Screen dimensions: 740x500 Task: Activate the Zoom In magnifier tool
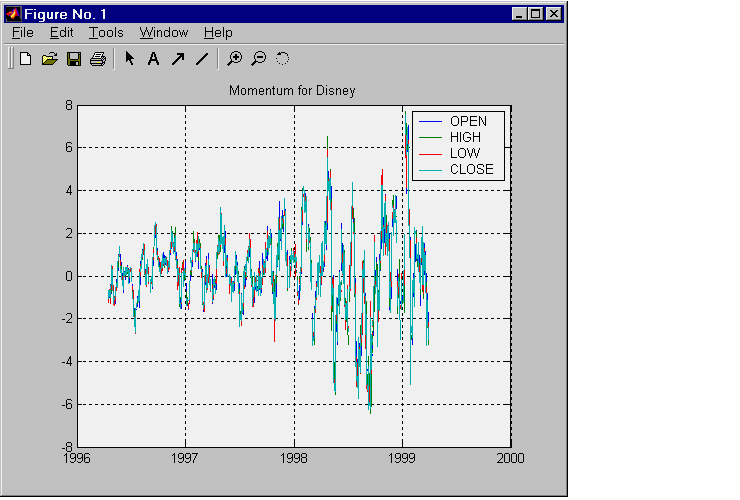tap(234, 59)
